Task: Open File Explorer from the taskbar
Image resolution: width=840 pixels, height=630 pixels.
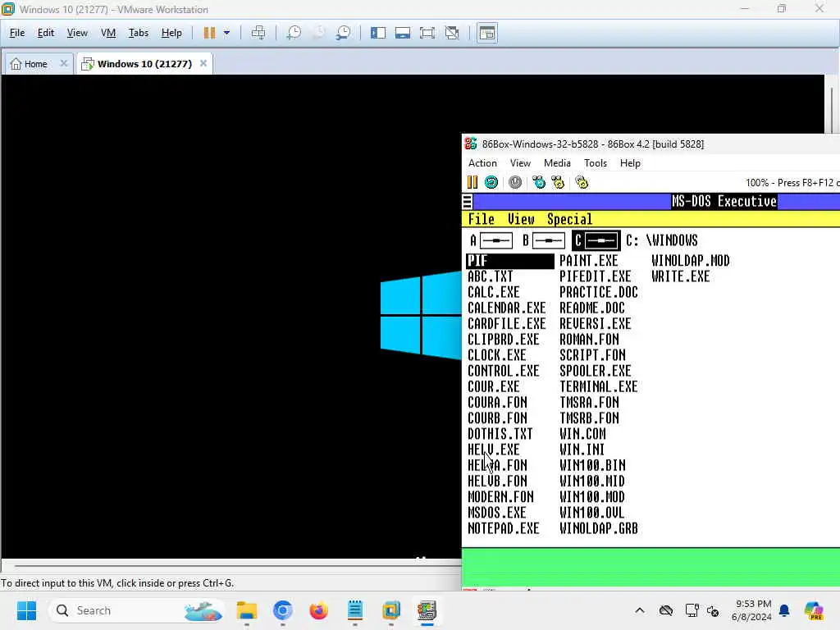Action: tap(247, 610)
